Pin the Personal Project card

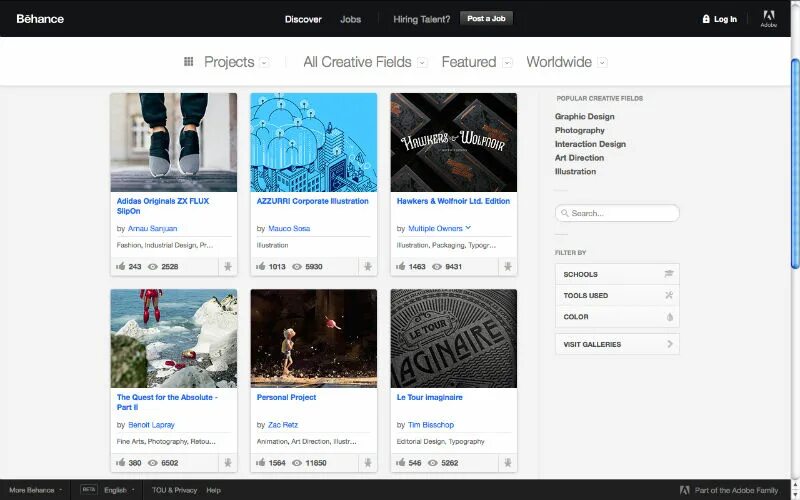tap(368, 463)
